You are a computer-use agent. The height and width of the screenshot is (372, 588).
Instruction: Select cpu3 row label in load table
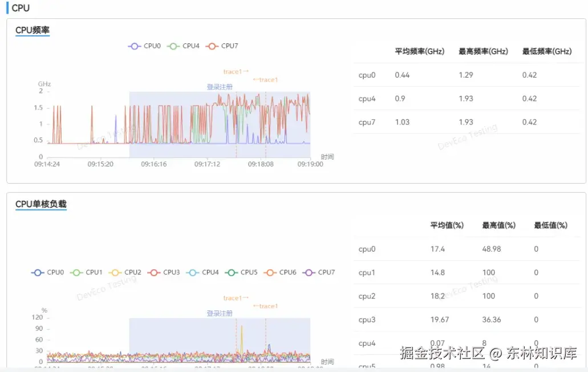pyautogui.click(x=367, y=320)
